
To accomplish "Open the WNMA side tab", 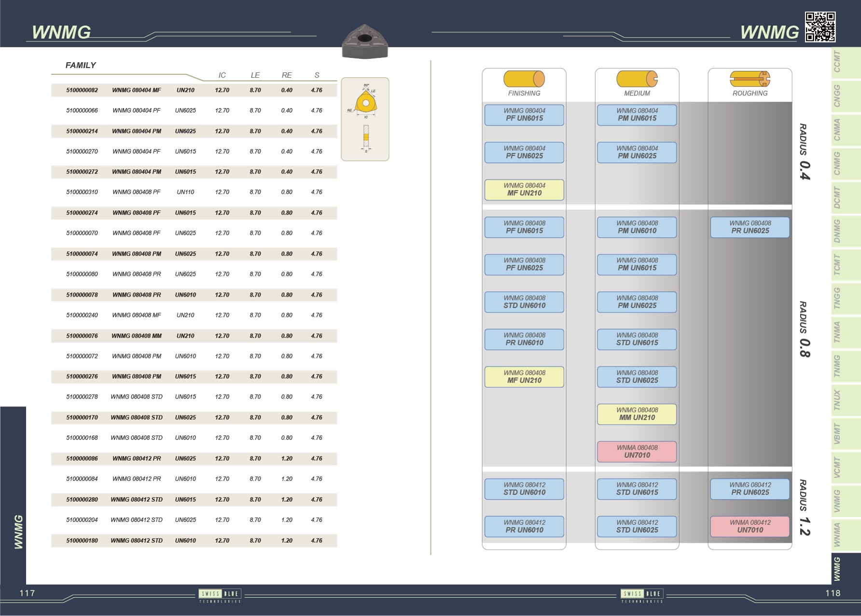I will click(837, 534).
